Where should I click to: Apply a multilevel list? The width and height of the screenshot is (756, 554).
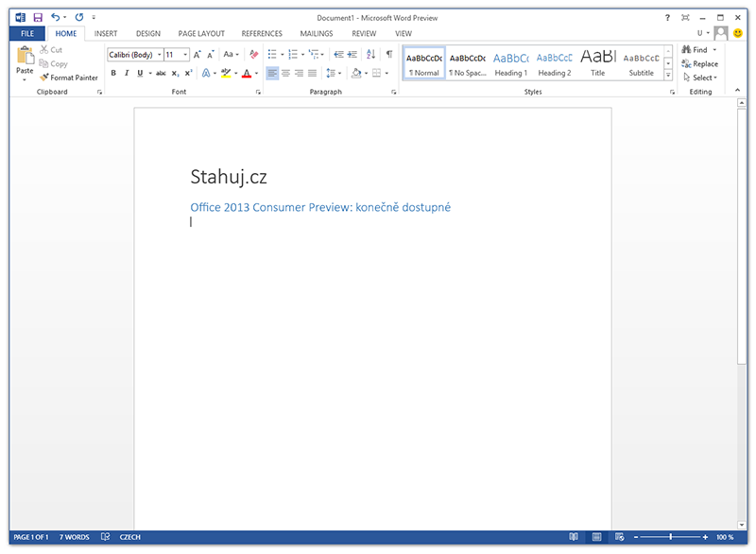[314, 55]
